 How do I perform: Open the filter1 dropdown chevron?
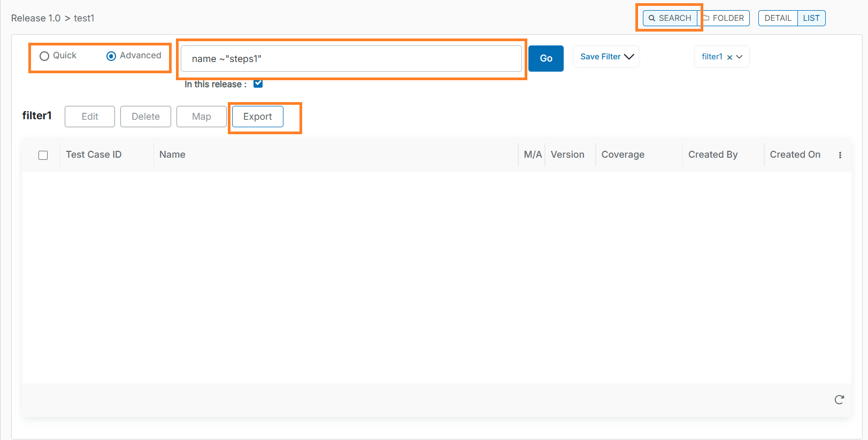pos(740,57)
